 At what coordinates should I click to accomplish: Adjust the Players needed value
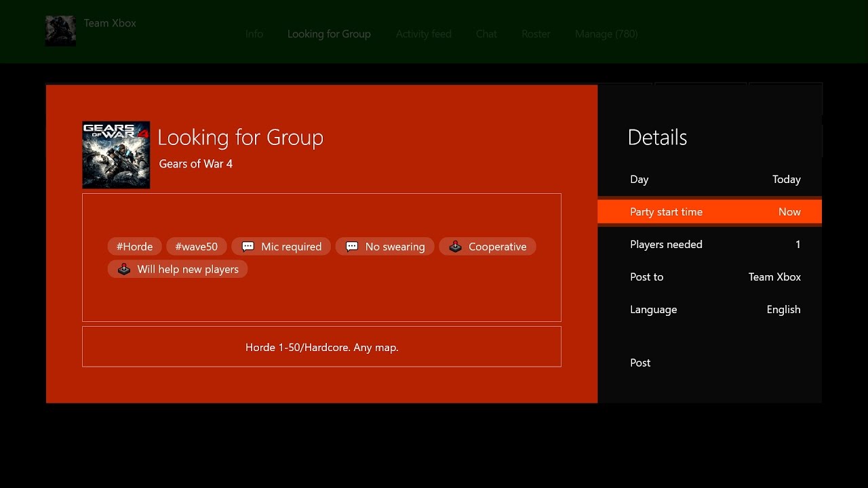tap(709, 245)
